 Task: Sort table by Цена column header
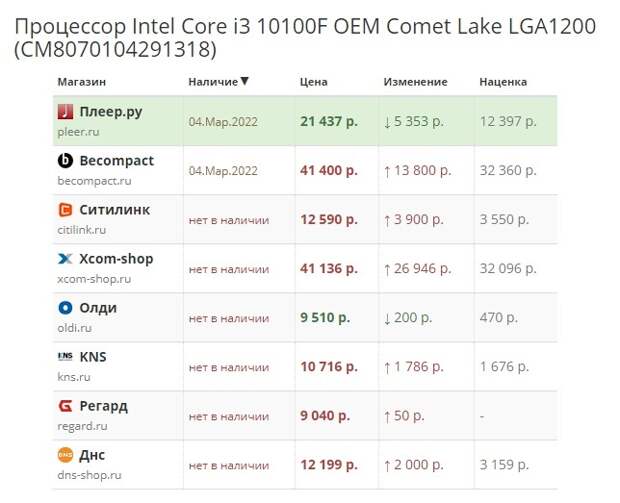(314, 82)
